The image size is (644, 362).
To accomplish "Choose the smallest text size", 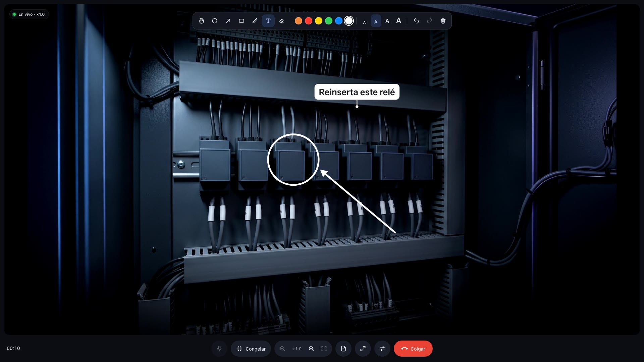I will [x=364, y=22].
